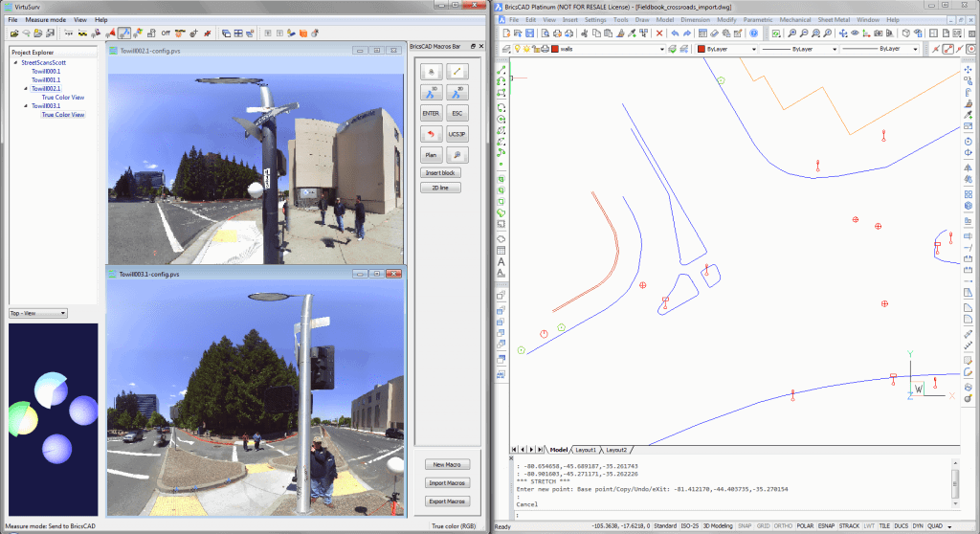
Task: Click the zoom extents macro icon
Action: pos(457,153)
